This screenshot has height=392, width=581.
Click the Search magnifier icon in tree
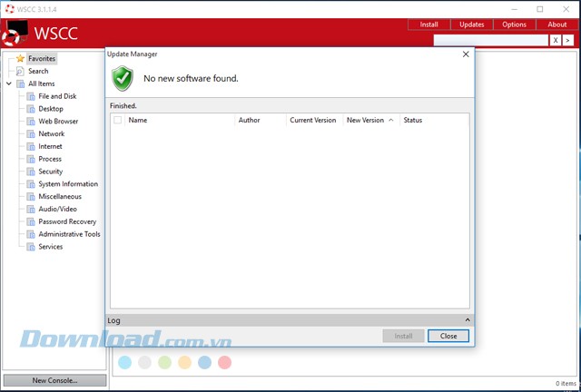pos(20,71)
